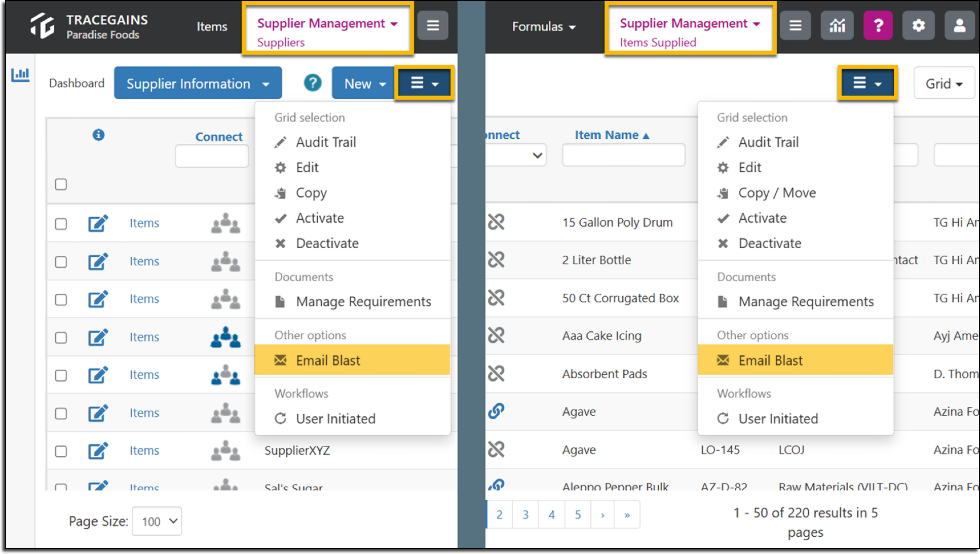Open the user profile icon
Viewport: 980px width, 554px height.
coord(959,26)
